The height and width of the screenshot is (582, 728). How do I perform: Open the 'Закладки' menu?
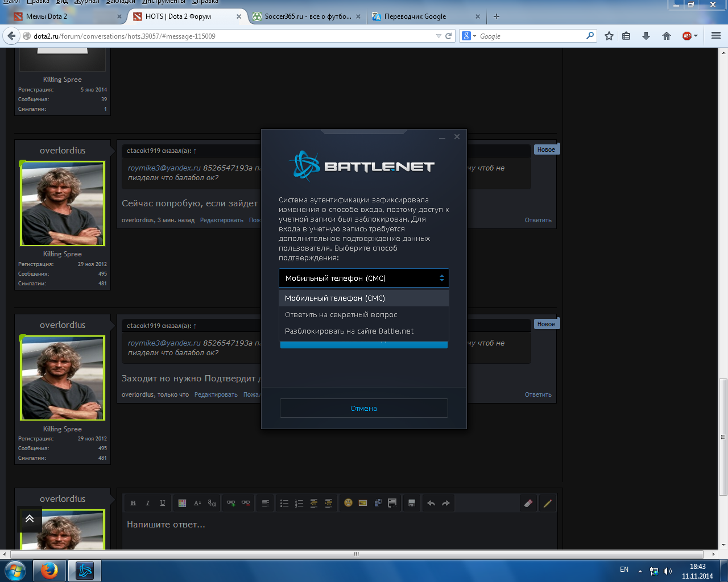121,2
